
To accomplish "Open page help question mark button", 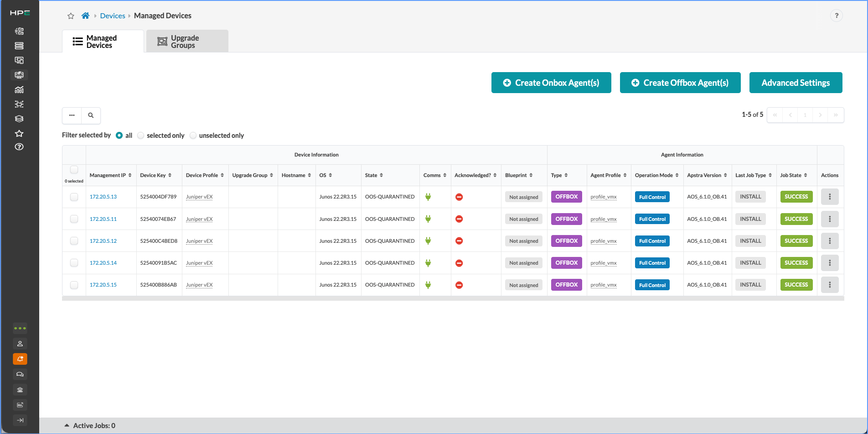I will click(837, 16).
